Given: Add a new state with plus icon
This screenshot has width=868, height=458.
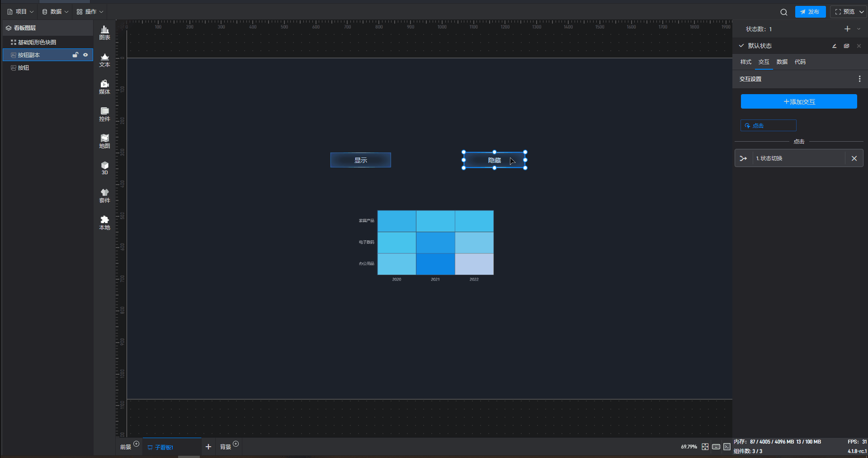Looking at the screenshot, I should 847,29.
